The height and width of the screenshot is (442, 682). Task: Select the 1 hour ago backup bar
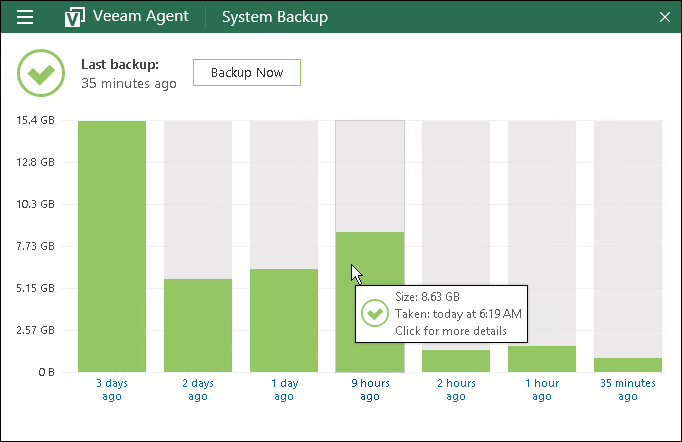(x=542, y=358)
